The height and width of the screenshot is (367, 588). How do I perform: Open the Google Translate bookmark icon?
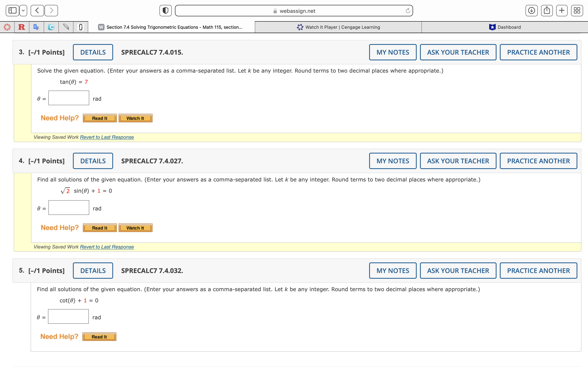(37, 27)
